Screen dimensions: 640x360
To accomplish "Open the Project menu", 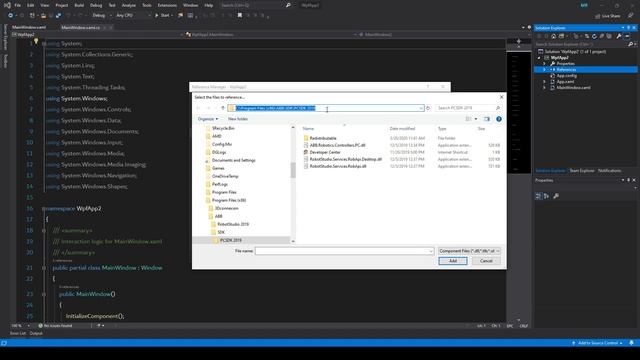I will coord(62,5).
